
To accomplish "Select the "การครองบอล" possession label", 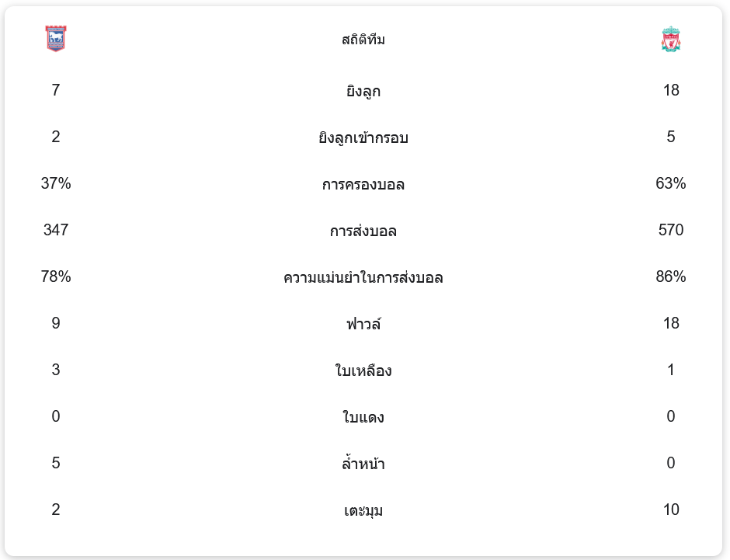I will point(363,184).
